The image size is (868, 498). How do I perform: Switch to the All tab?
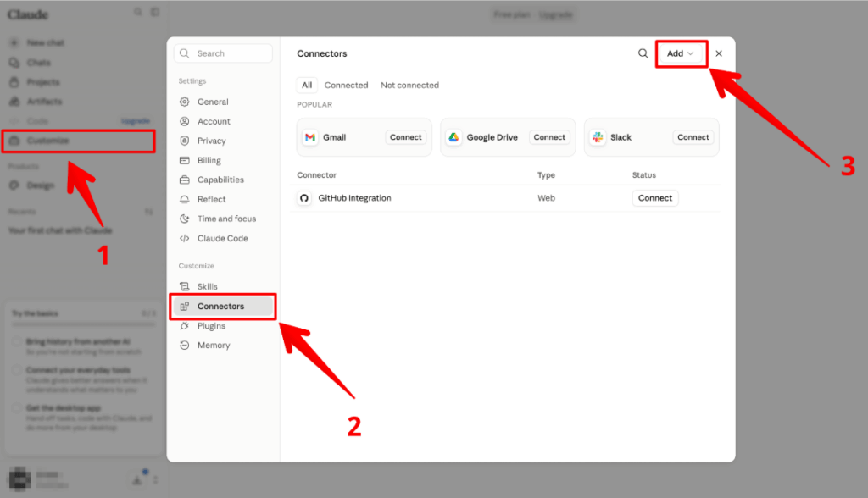point(307,86)
